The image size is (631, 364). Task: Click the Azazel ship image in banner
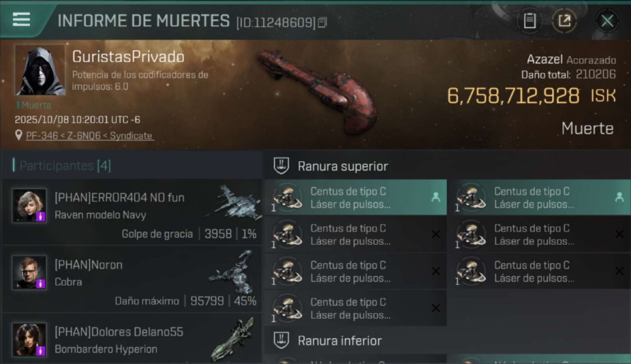pos(318,91)
